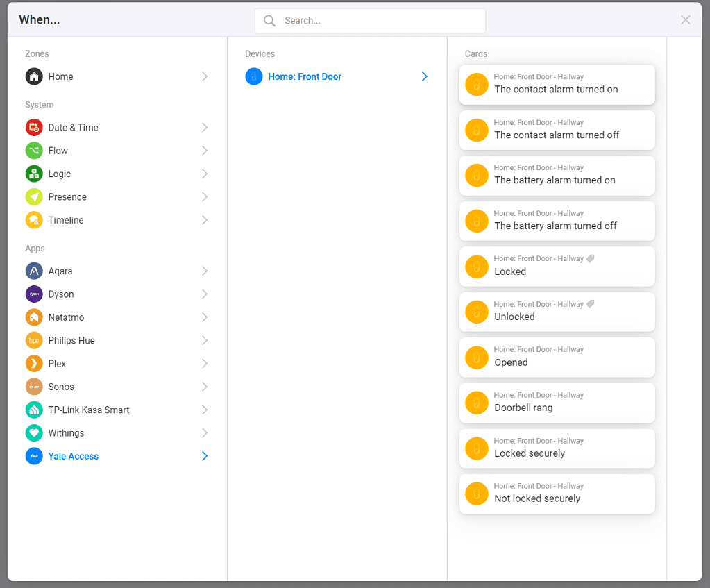Open Timeline in the System list
The width and height of the screenshot is (710, 588).
[66, 220]
